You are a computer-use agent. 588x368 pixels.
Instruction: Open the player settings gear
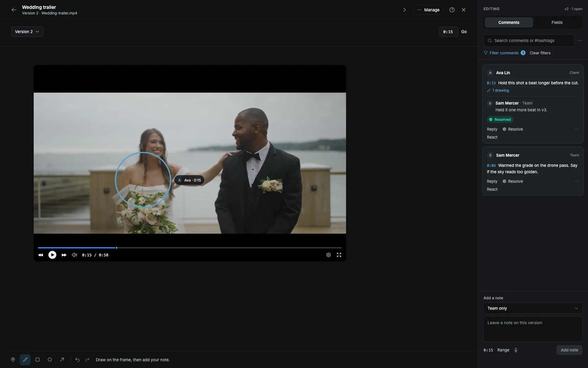pos(329,255)
